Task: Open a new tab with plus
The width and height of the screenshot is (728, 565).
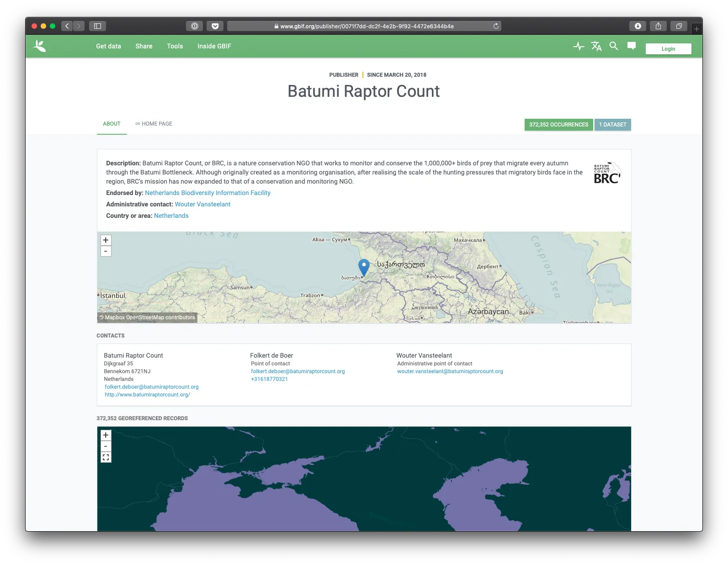Action: click(696, 29)
